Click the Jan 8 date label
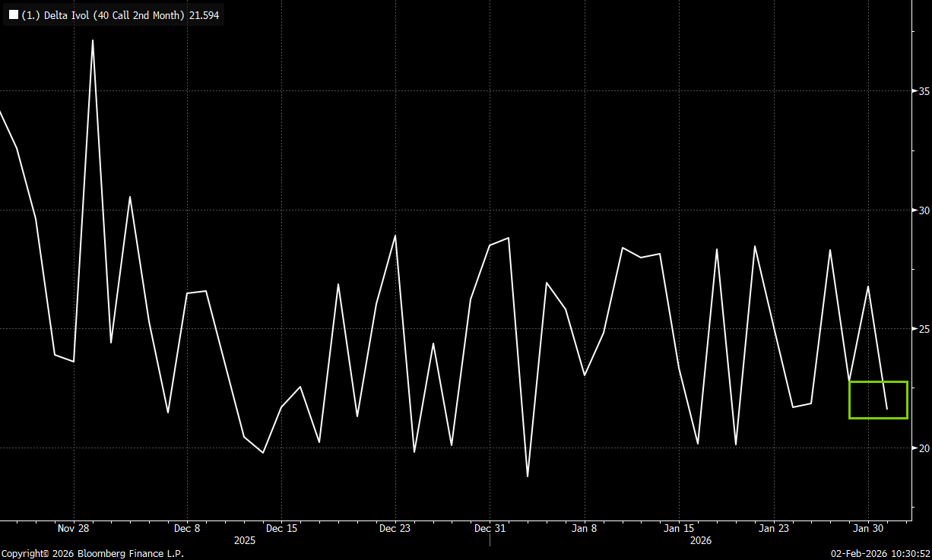The width and height of the screenshot is (932, 560). tap(584, 528)
